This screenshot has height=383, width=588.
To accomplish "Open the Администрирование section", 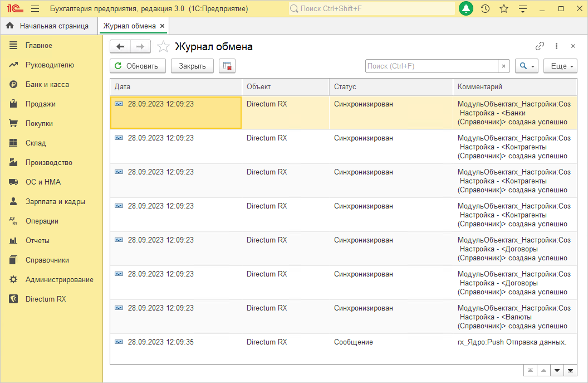I will 59,279.
